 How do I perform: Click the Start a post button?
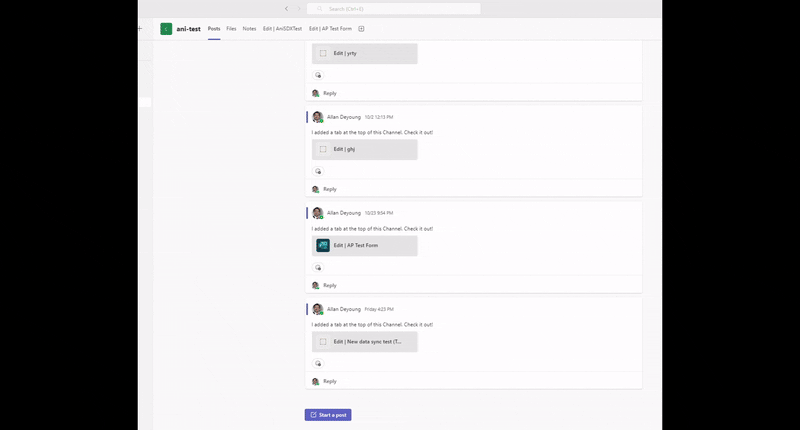point(328,415)
